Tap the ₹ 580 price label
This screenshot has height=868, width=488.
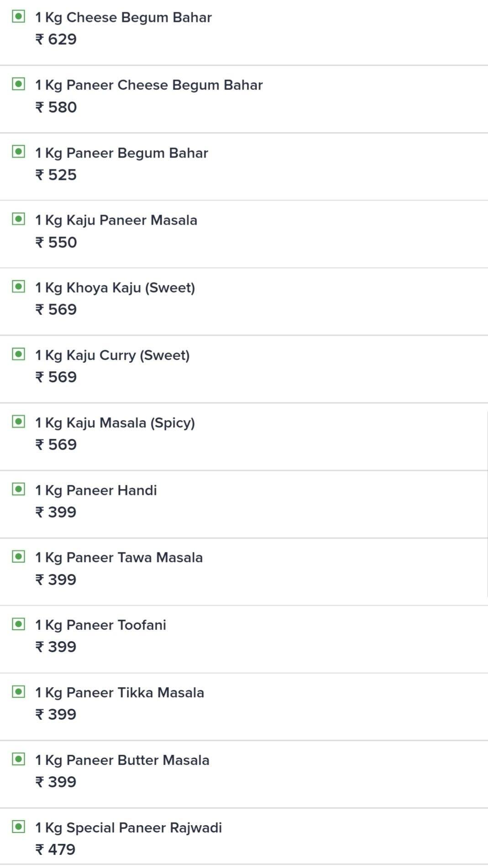56,107
